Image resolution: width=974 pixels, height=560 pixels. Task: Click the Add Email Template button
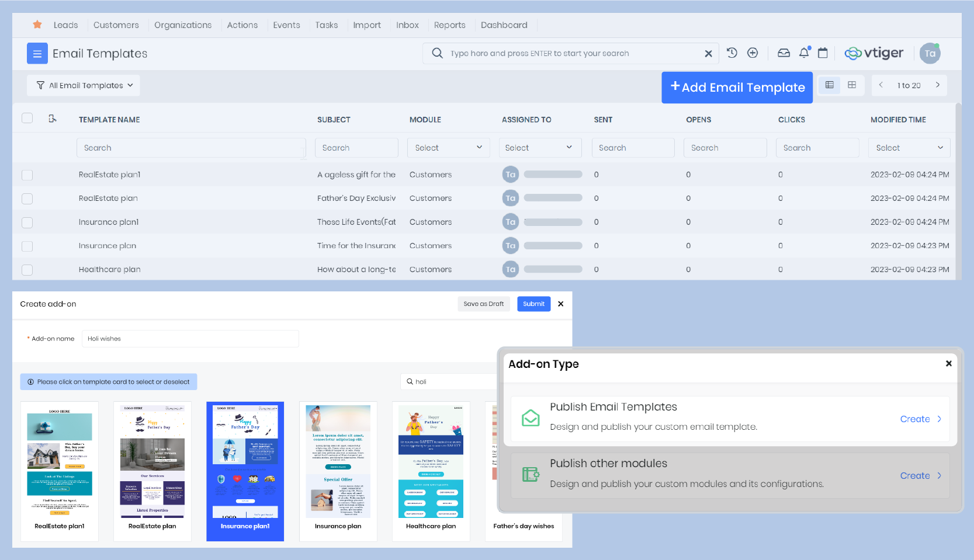[737, 88]
